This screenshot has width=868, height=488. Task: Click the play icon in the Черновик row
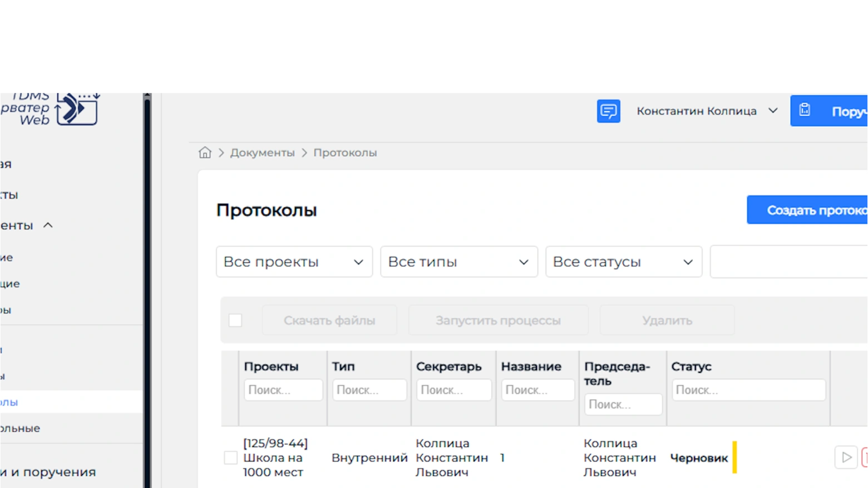click(846, 457)
